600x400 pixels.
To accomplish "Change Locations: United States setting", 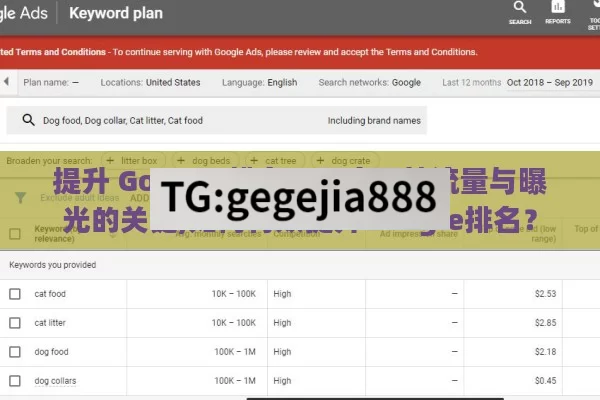I will [150, 82].
